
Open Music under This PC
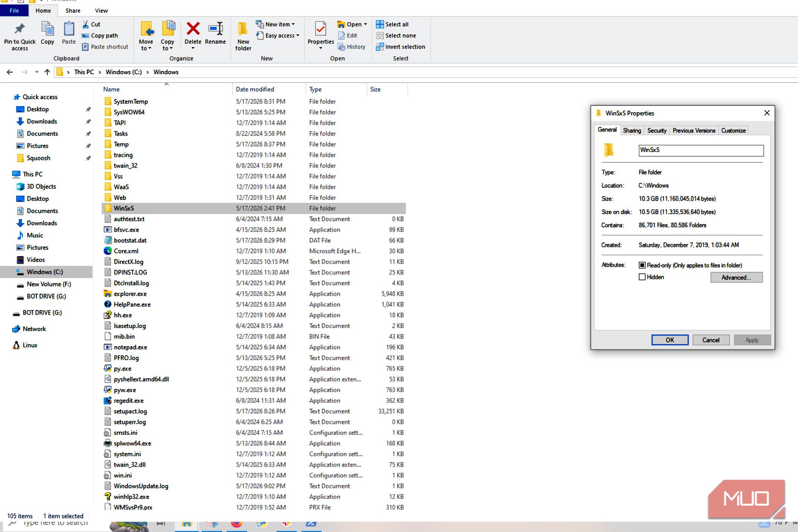35,235
